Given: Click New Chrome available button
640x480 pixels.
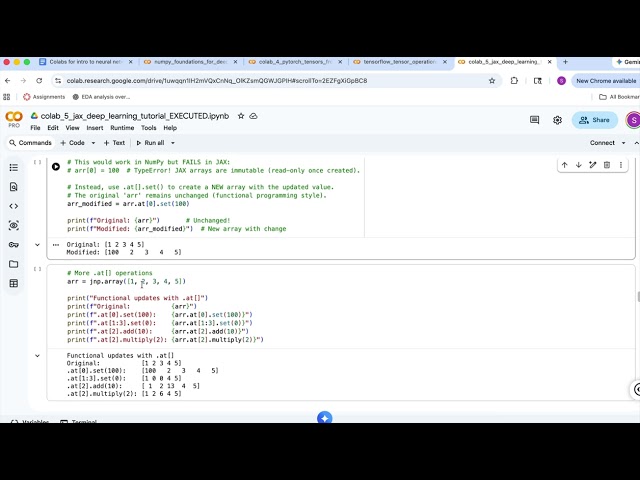Looking at the screenshot, I should click(606, 81).
